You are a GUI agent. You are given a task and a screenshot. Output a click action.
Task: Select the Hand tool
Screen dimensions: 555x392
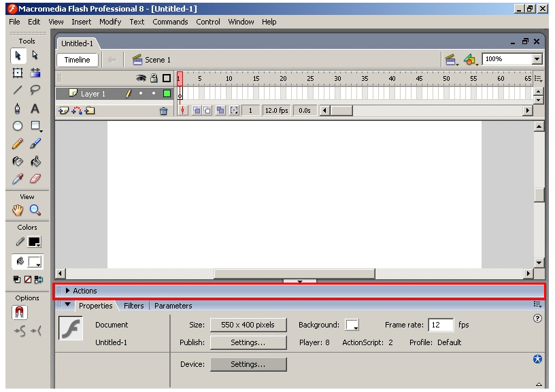18,211
